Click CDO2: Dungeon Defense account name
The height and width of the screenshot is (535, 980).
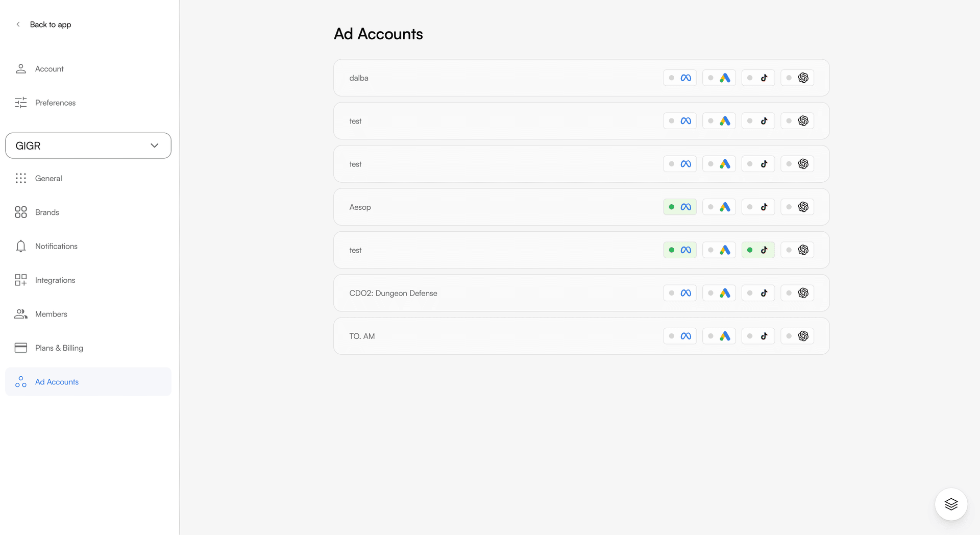pyautogui.click(x=393, y=293)
